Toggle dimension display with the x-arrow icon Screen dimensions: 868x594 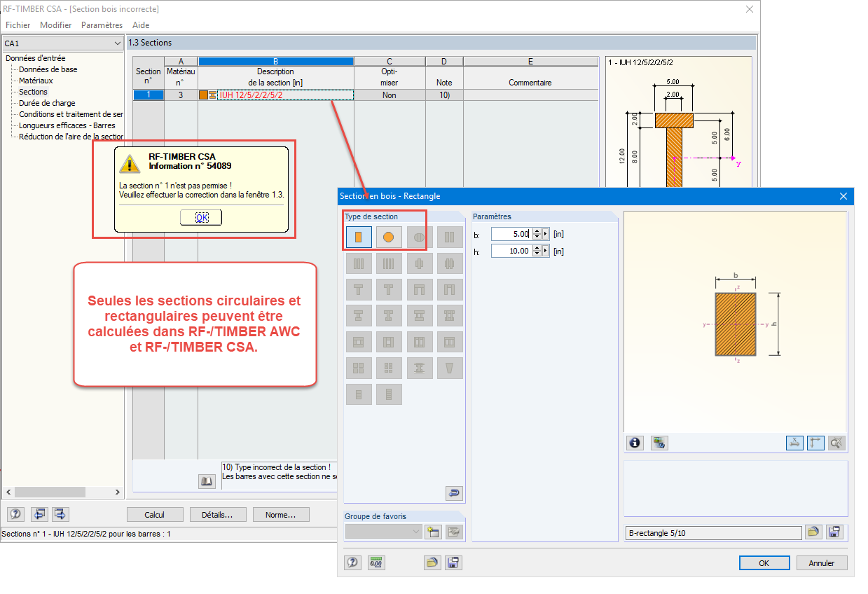(x=794, y=443)
